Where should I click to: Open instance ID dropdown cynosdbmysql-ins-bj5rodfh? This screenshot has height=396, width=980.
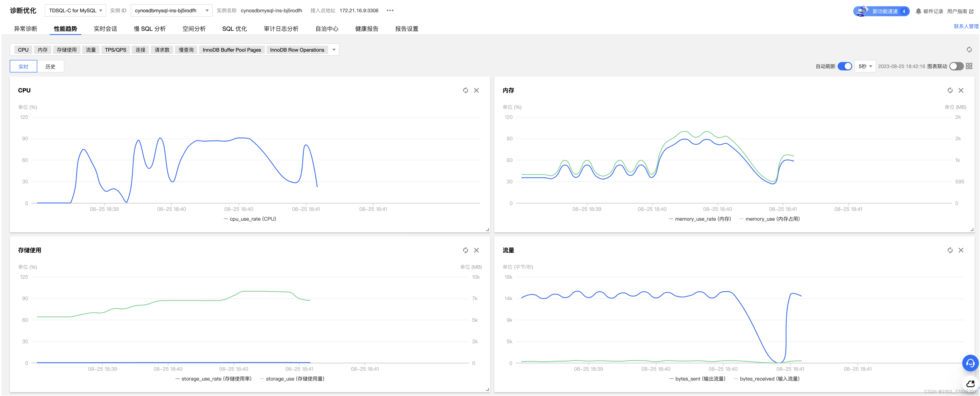(171, 11)
